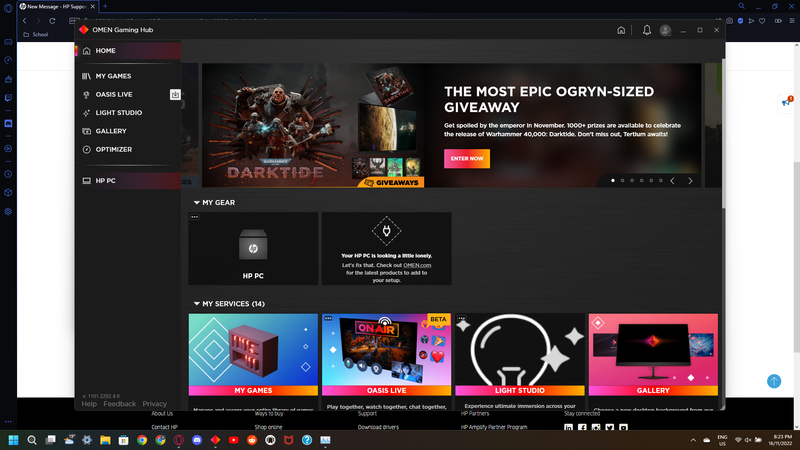
Task: Click the Help link at OMEN bottom
Action: pos(89,404)
